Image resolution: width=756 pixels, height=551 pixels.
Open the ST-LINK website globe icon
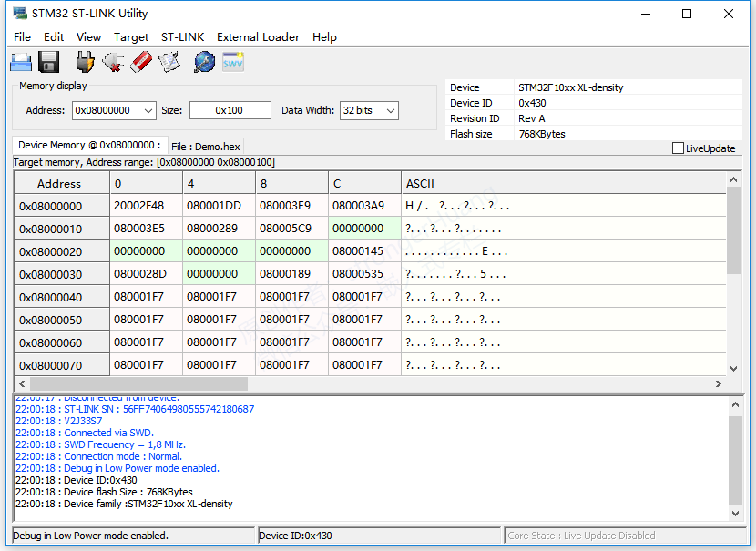[x=204, y=62]
